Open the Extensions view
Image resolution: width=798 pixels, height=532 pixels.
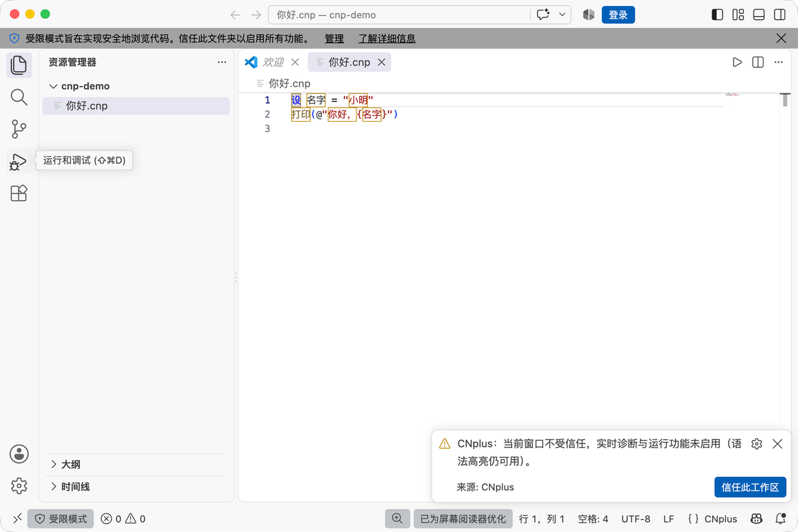click(x=19, y=193)
